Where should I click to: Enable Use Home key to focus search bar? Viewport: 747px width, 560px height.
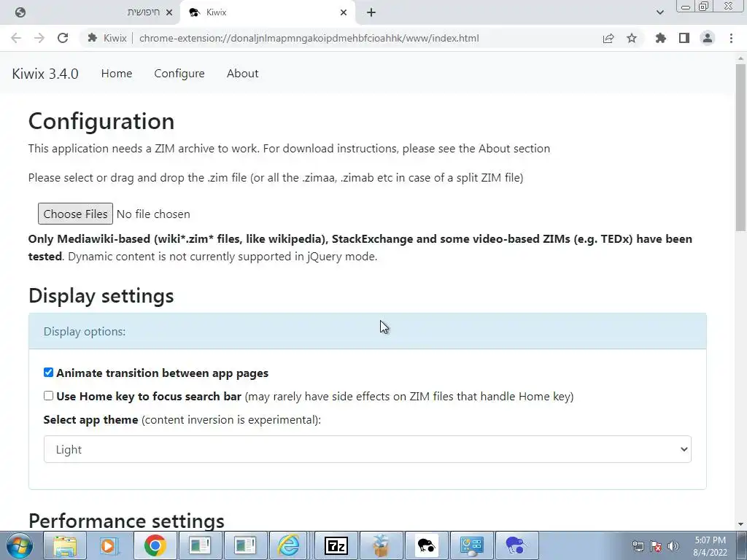[x=49, y=396]
